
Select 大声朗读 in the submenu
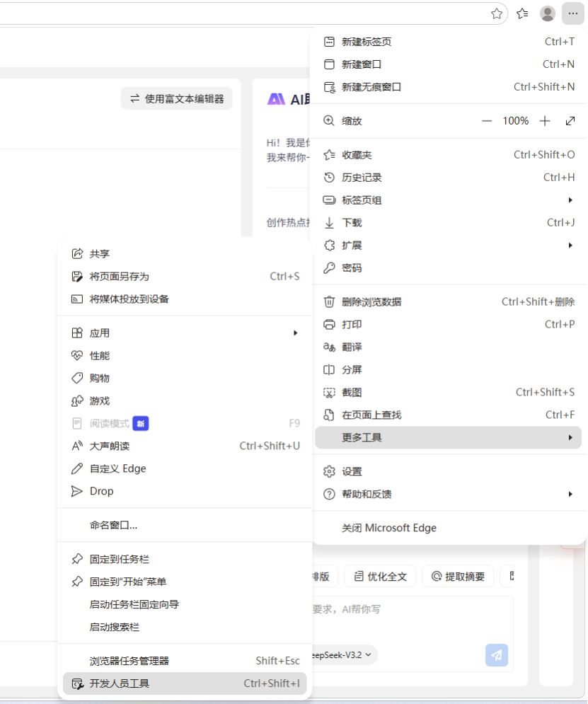[x=185, y=446]
